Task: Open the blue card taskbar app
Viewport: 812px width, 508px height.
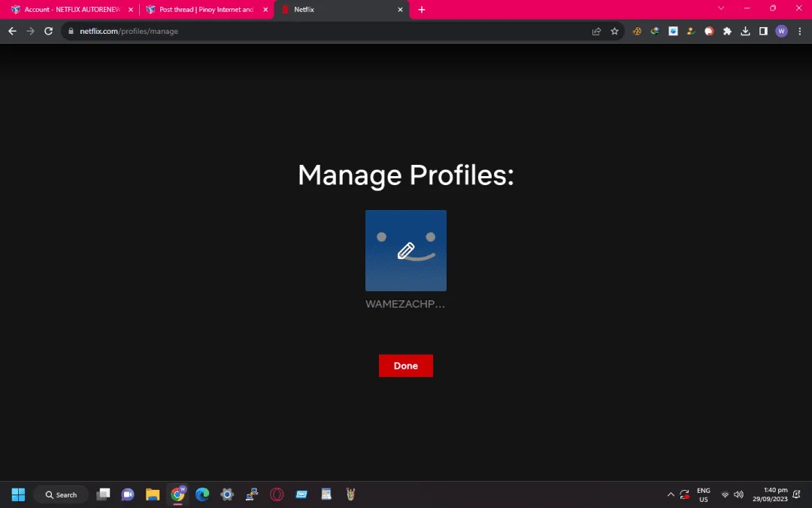Action: point(302,494)
